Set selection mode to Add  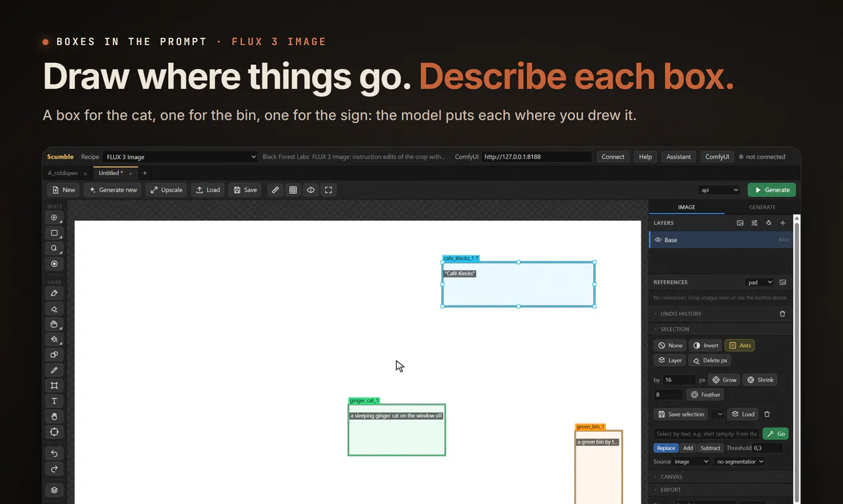pos(688,448)
